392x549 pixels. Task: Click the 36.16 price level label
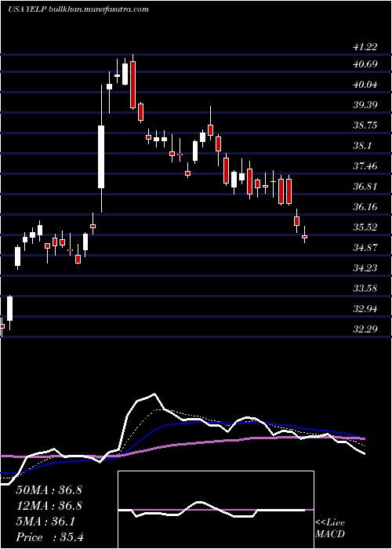click(365, 206)
